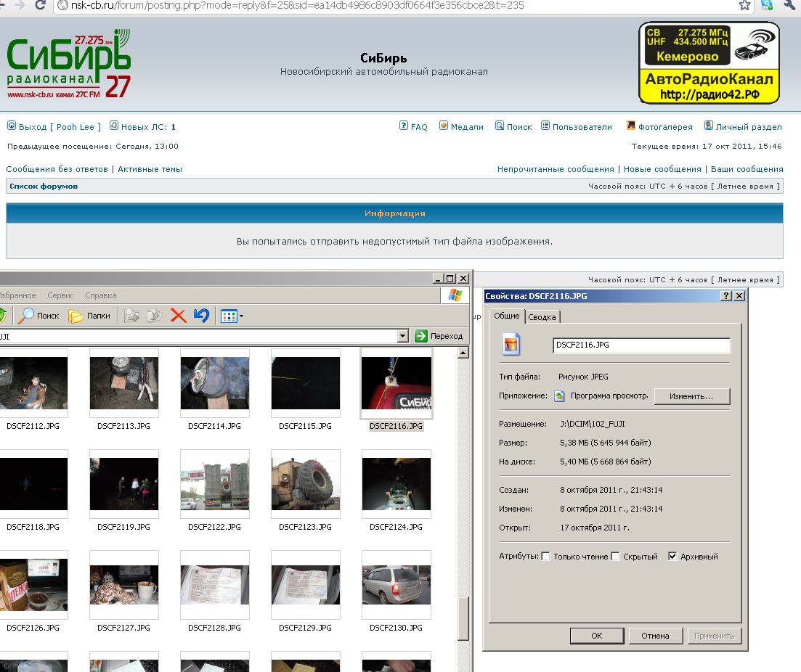This screenshot has width=801, height=672.
Task: Switch to the 'Сводка' tab
Action: (x=542, y=317)
